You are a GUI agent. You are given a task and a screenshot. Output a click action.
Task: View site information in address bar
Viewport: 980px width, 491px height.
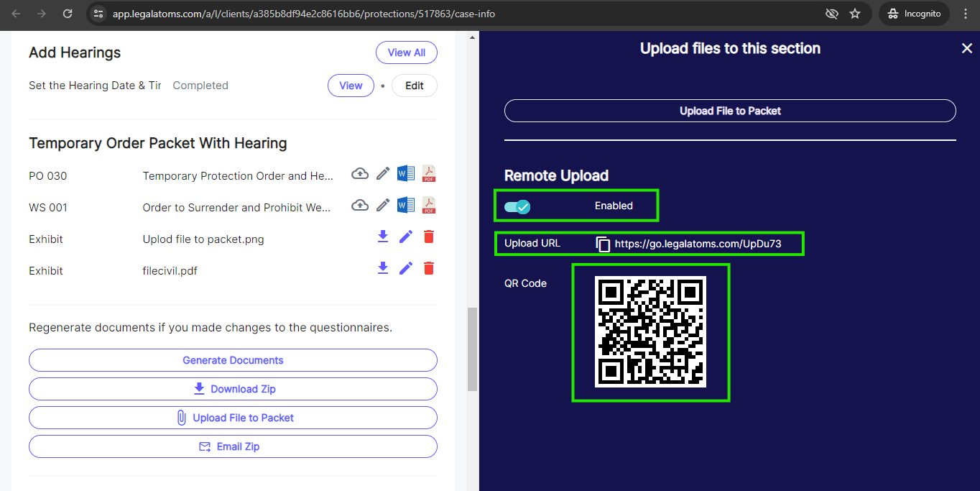pos(99,14)
